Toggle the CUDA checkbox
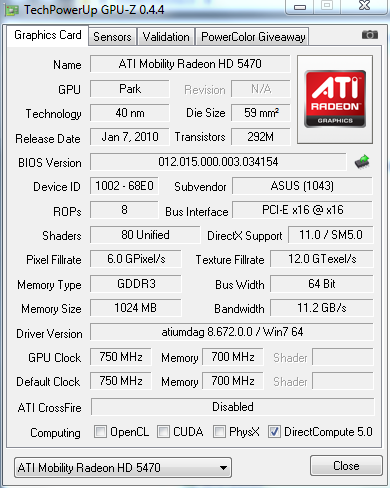This screenshot has height=488, width=390. 163,431
